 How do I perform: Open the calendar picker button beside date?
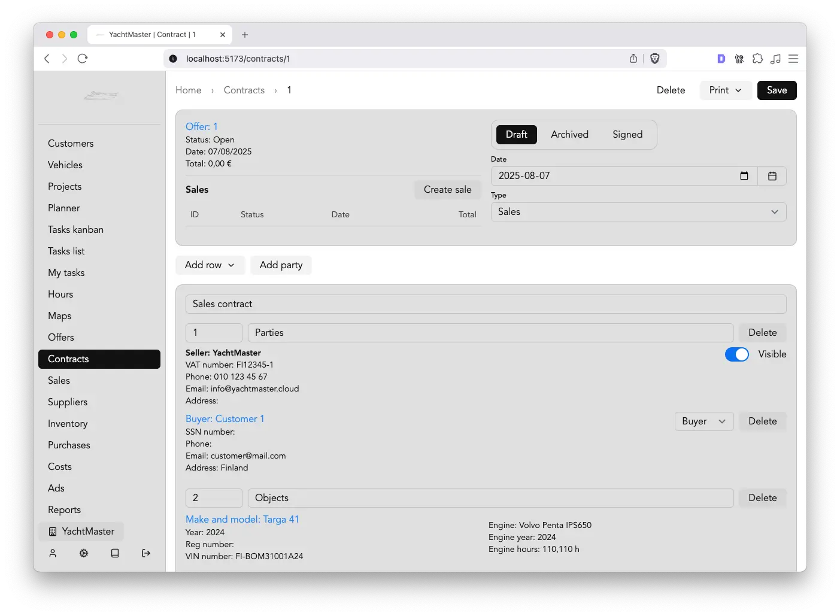click(x=772, y=176)
